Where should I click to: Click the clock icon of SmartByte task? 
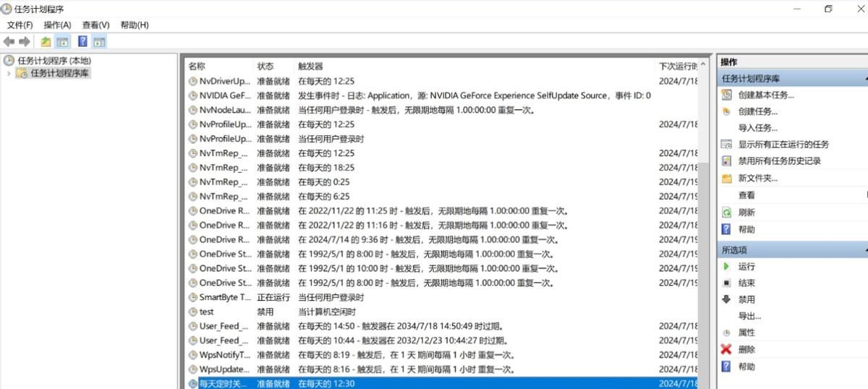click(192, 297)
